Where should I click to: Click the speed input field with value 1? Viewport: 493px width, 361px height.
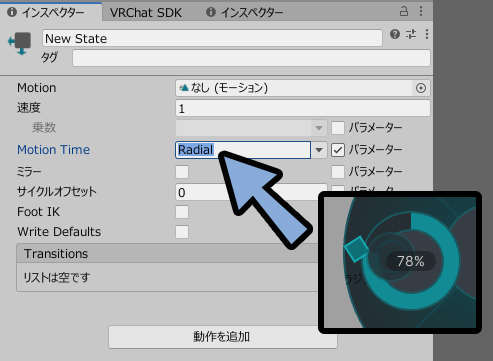303,108
